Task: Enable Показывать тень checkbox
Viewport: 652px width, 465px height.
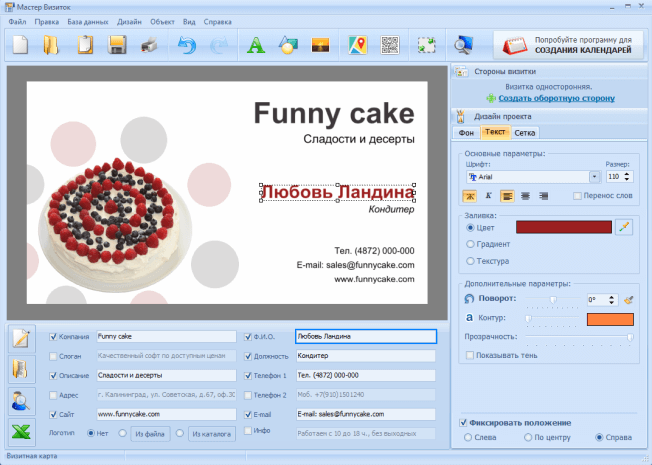Action: point(470,355)
